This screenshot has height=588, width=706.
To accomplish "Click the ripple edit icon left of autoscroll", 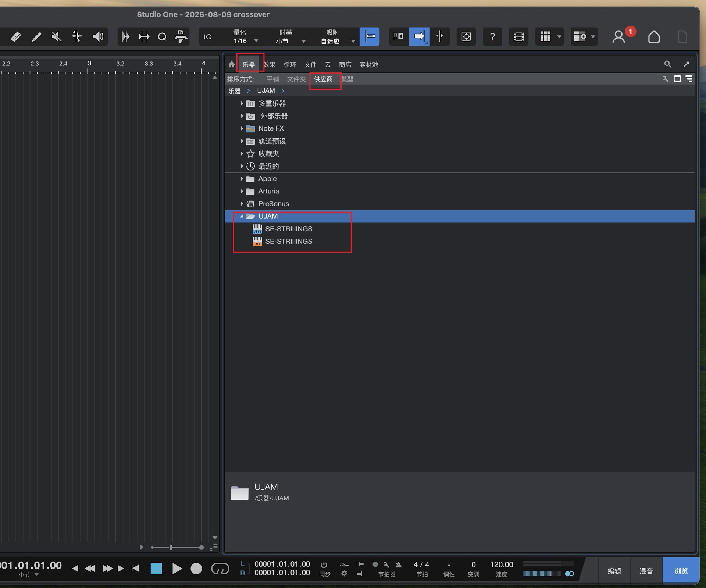I will click(399, 36).
